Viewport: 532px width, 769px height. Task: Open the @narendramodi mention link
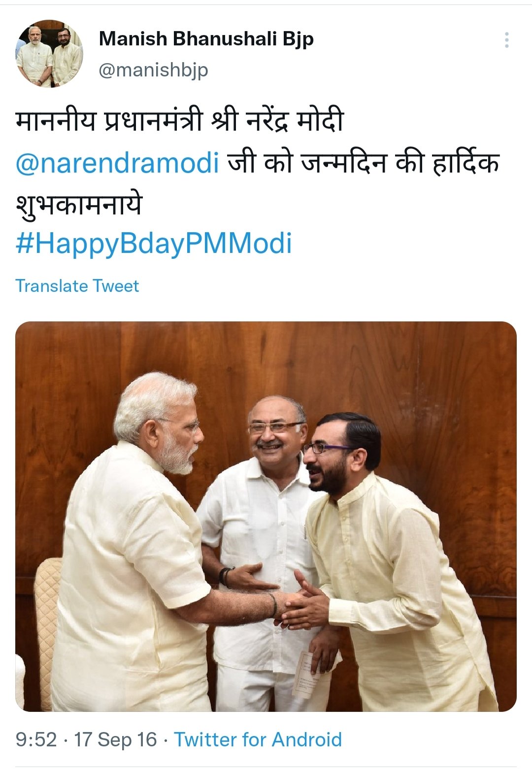(117, 163)
